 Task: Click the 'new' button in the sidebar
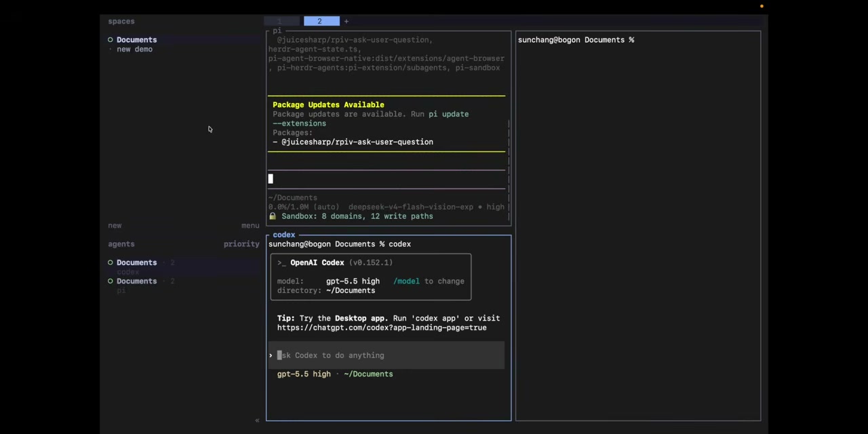115,226
